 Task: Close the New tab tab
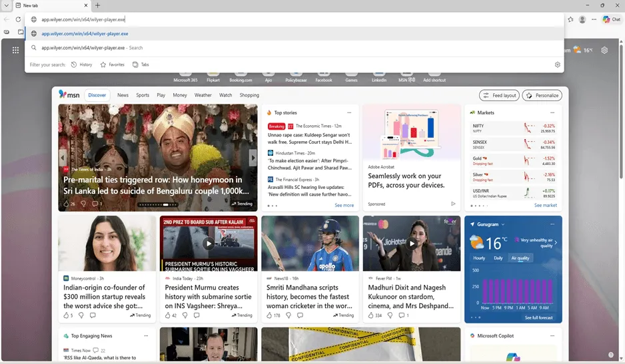tap(86, 5)
